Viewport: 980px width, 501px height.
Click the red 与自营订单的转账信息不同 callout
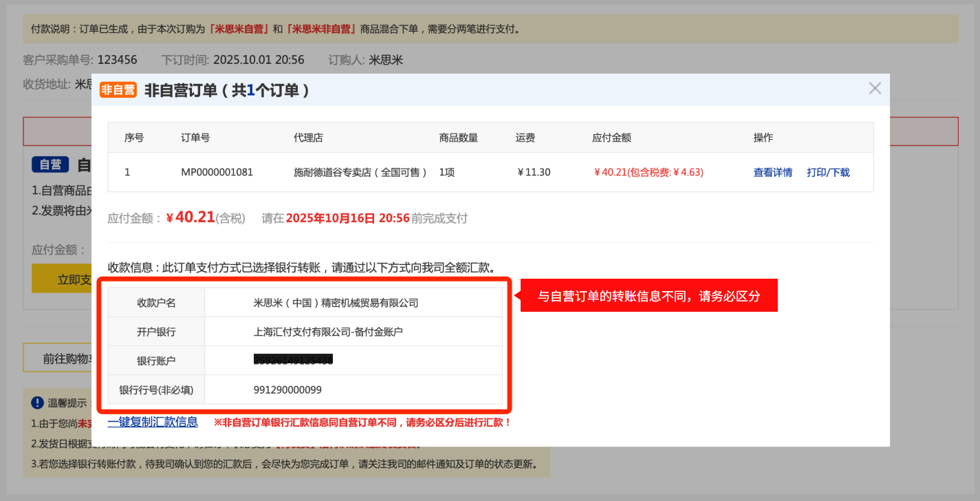click(x=649, y=296)
